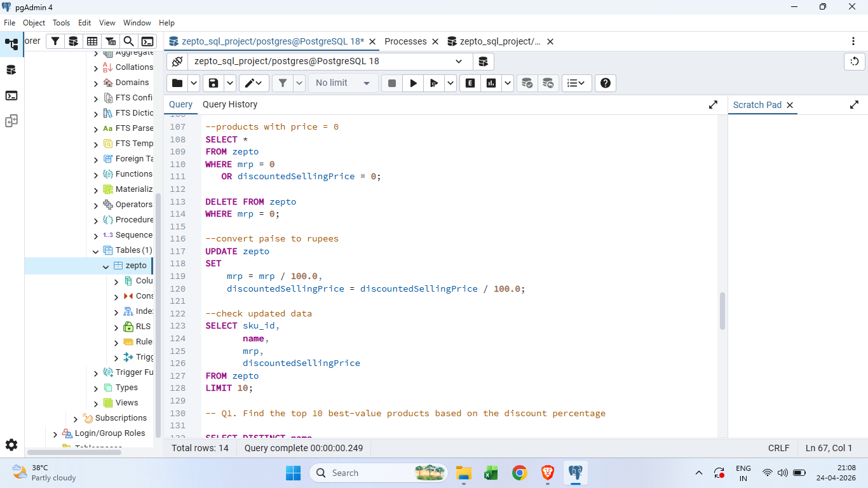This screenshot has height=488, width=868.
Task: Click the Stop query button
Action: [x=392, y=83]
